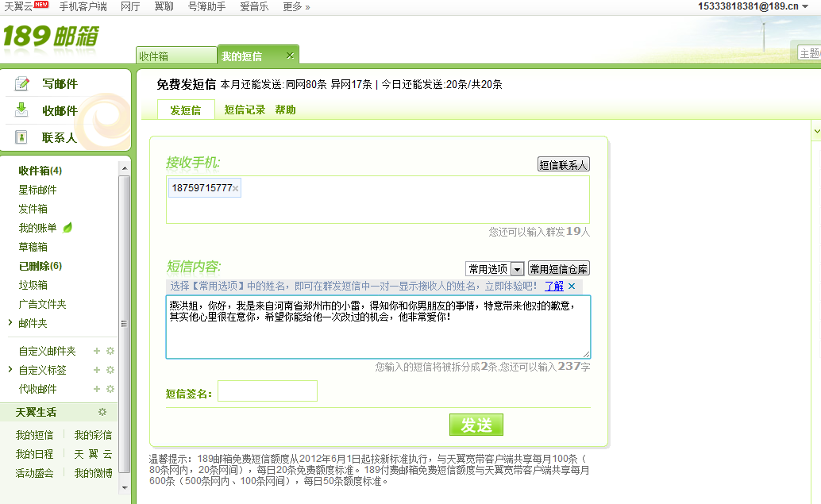This screenshot has height=504, width=821.
Task: Open 号簿助手 in top navigation
Action: pos(206,7)
